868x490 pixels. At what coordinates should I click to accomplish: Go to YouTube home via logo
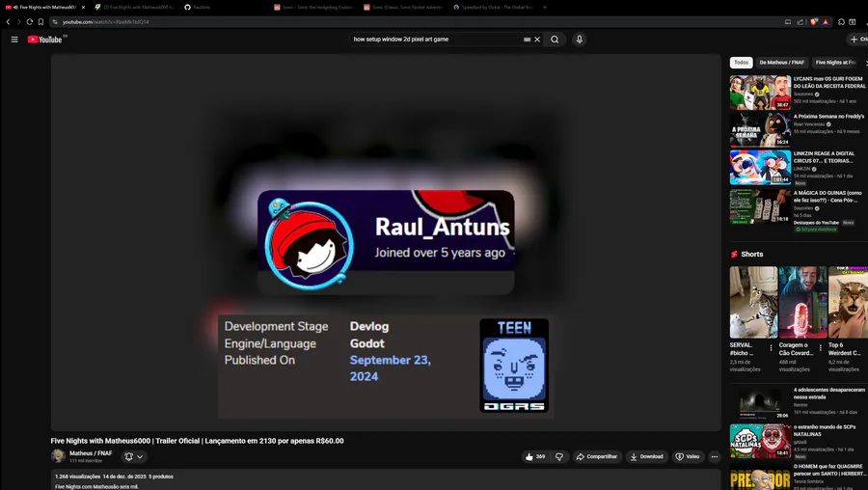[44, 40]
